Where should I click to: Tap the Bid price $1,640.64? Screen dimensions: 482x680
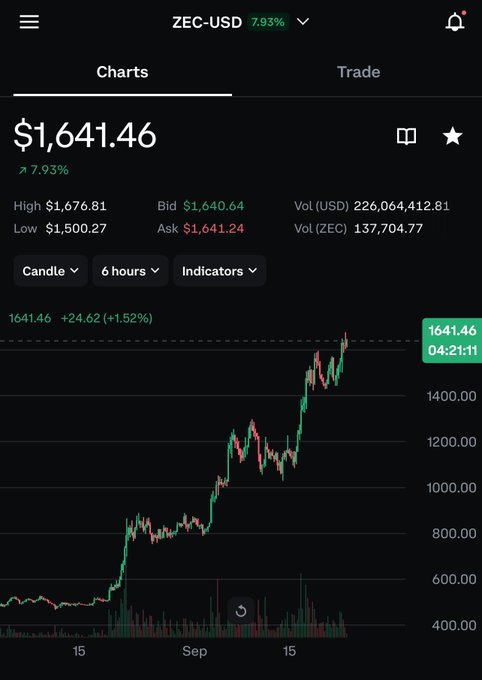tap(213, 206)
